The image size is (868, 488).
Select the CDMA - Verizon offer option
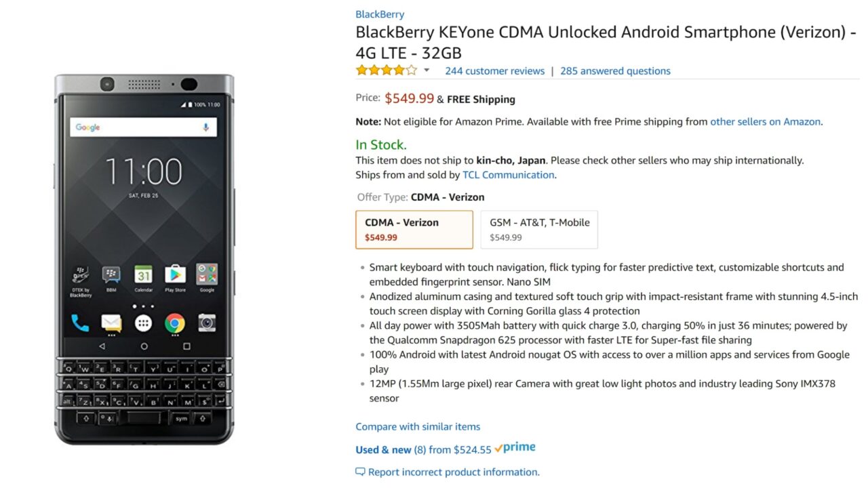pyautogui.click(x=414, y=229)
